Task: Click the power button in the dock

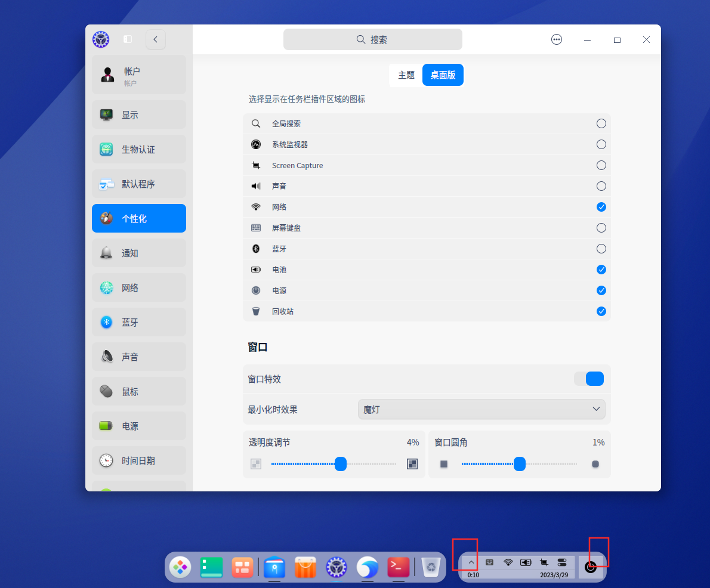Action: pyautogui.click(x=591, y=567)
